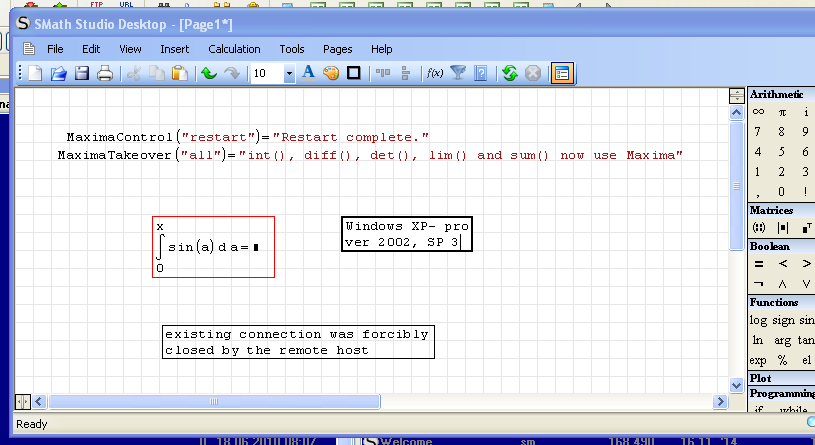The width and height of the screenshot is (815, 445).
Task: Click the integral sin(a) math region
Action: coord(212,247)
